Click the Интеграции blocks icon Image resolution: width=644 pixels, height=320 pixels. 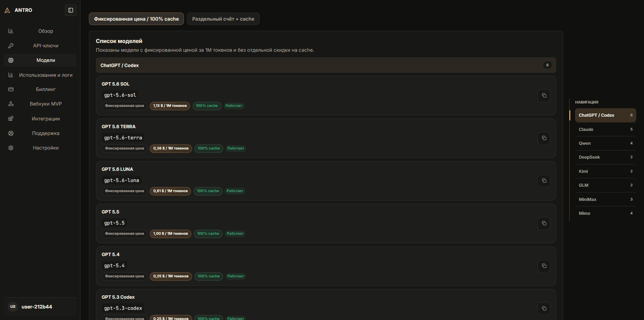click(x=11, y=119)
